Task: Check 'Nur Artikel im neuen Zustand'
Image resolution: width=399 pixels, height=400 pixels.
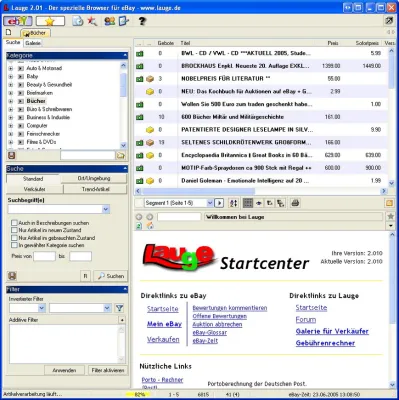Action: [14, 230]
